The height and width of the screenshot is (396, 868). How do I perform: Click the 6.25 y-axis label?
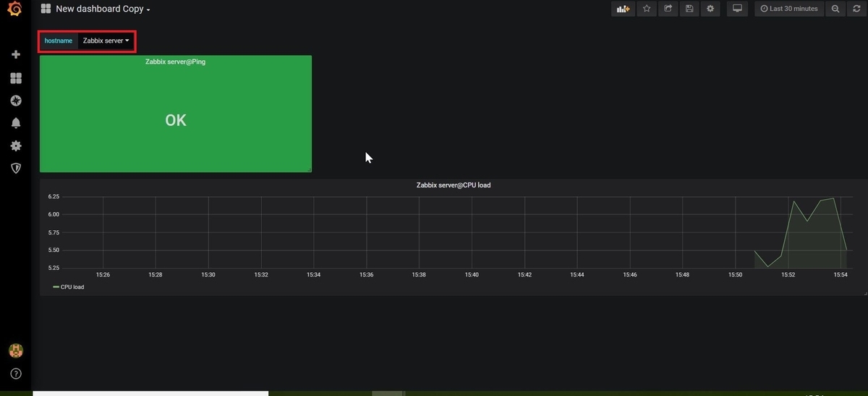[x=54, y=197]
